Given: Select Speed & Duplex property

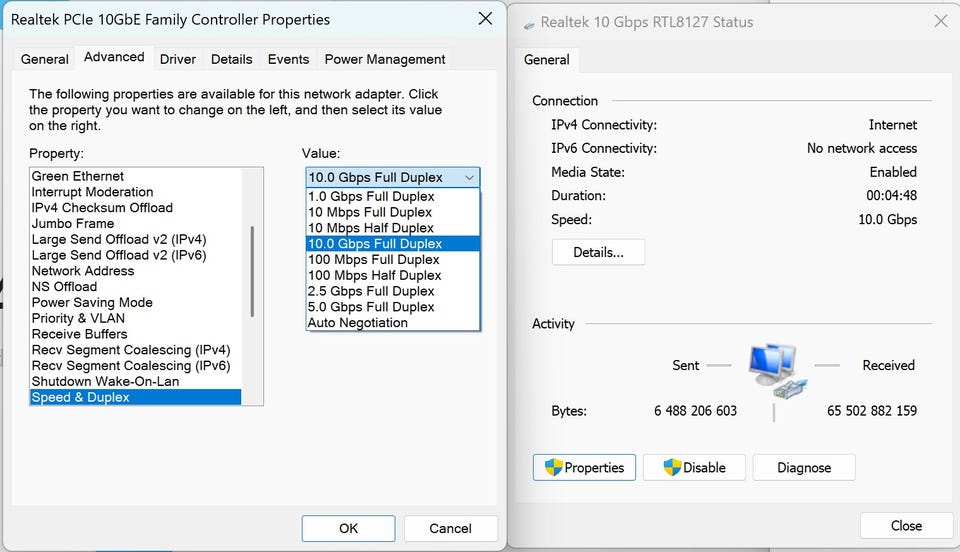Looking at the screenshot, I should [x=135, y=397].
